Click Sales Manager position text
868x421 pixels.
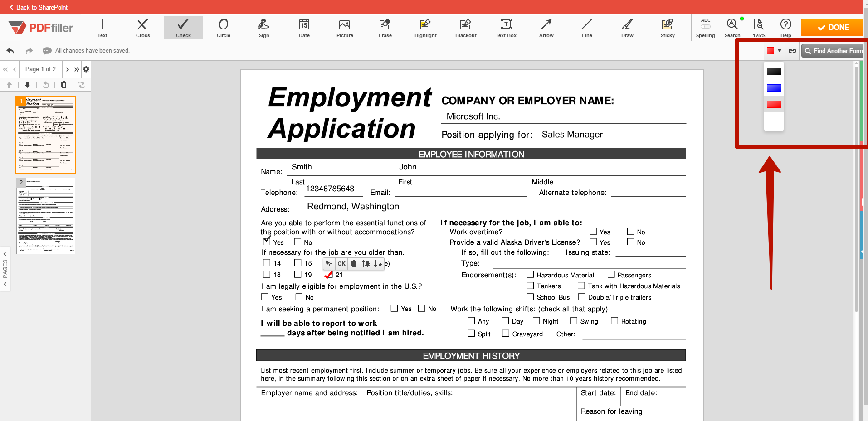pyautogui.click(x=572, y=135)
